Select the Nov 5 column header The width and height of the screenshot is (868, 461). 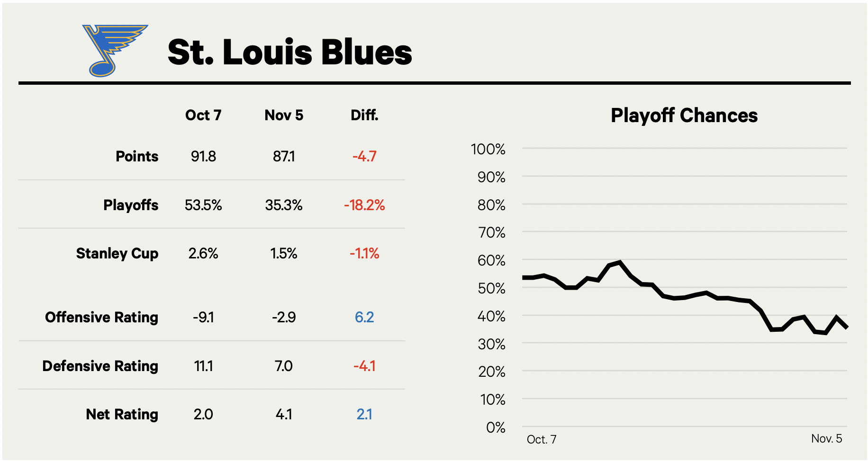coord(283,115)
